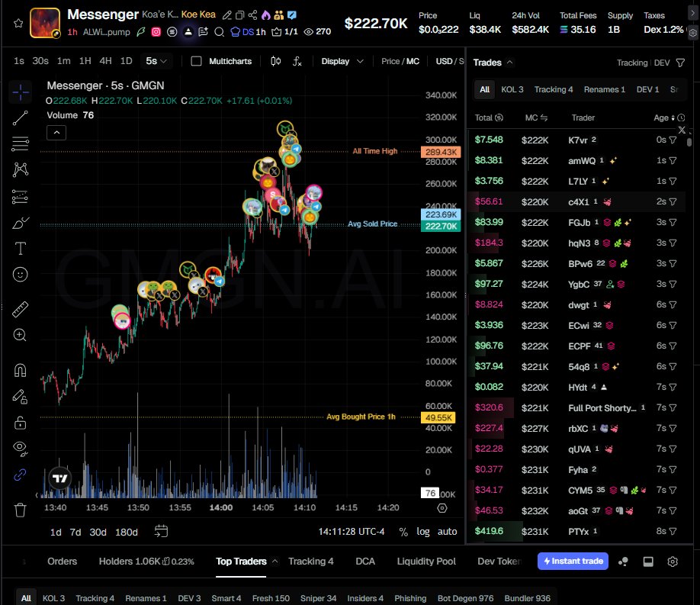Toggle Price / MC chart mode
The height and width of the screenshot is (605, 700).
tap(400, 61)
